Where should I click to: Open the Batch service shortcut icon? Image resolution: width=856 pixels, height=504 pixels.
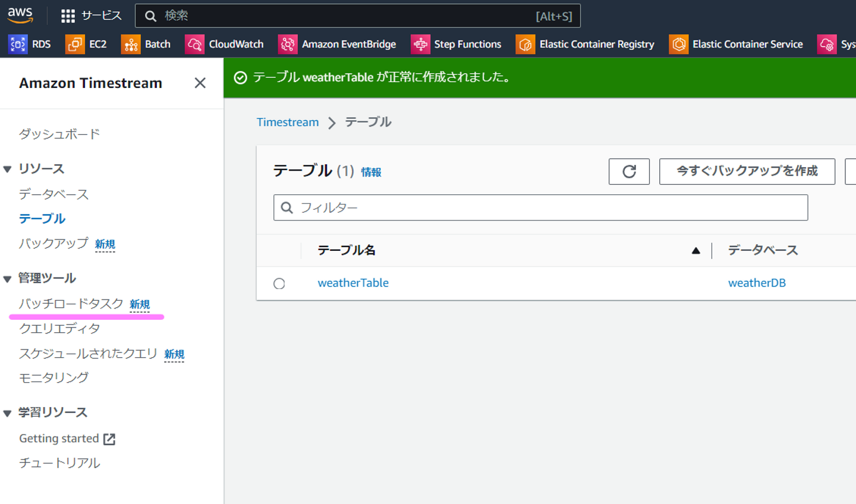tap(131, 44)
